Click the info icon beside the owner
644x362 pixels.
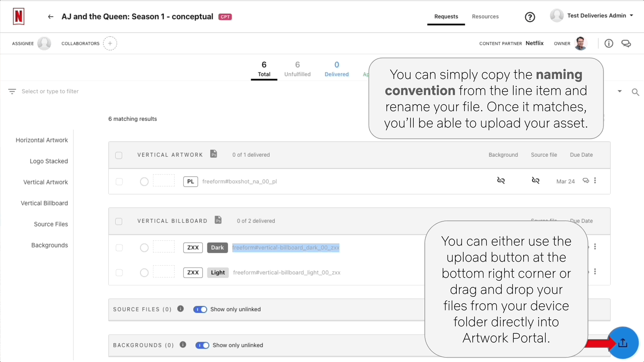coord(608,43)
